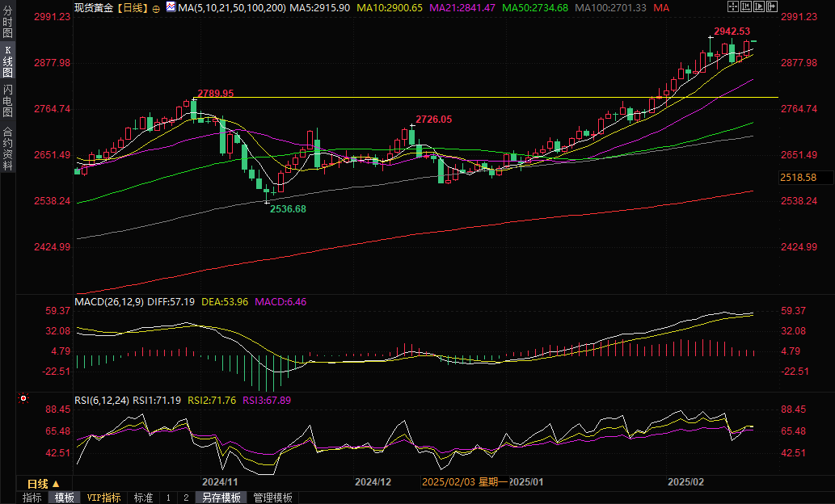Open the RSI(6,12,24) indicator parameters label
This screenshot has width=835, height=504.
pyautogui.click(x=102, y=399)
